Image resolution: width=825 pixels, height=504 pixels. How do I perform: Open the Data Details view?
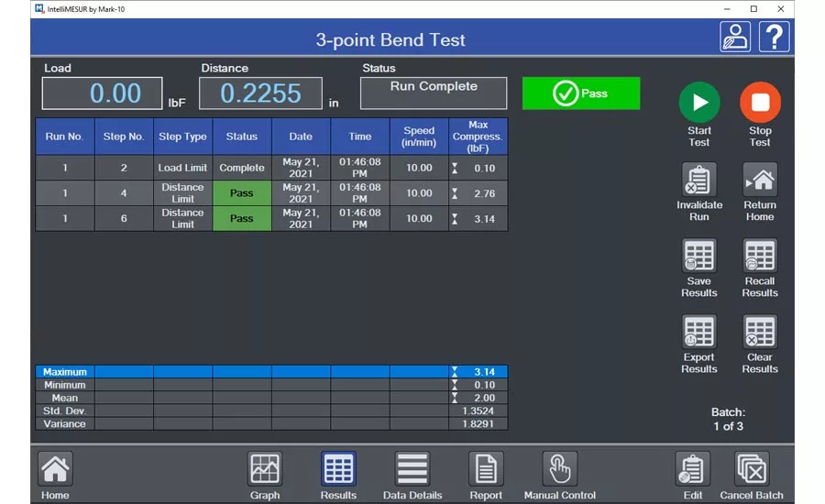click(412, 468)
